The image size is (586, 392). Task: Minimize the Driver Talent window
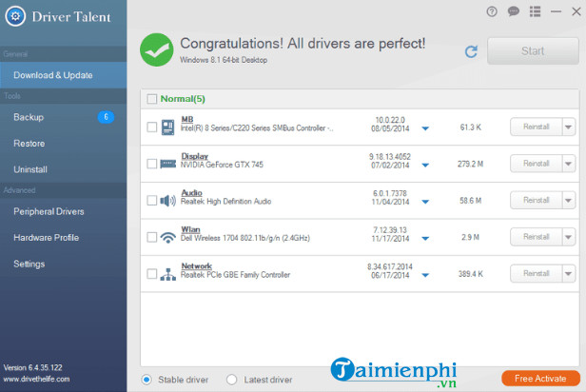point(557,11)
